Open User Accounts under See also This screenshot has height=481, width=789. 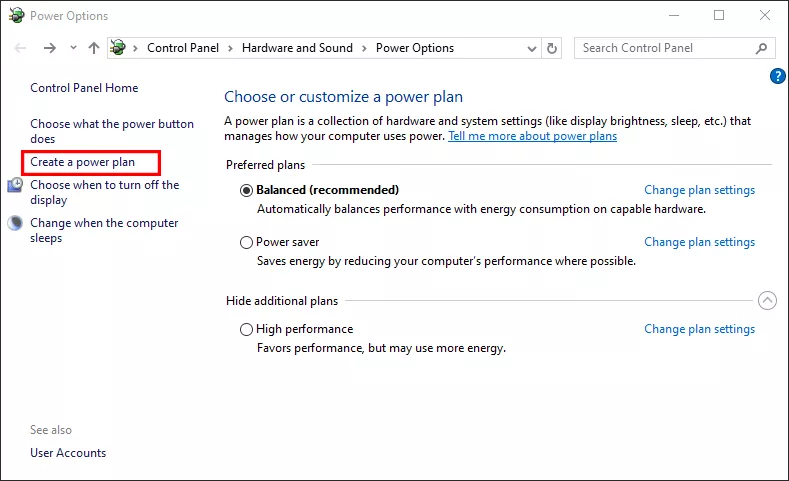(x=68, y=453)
